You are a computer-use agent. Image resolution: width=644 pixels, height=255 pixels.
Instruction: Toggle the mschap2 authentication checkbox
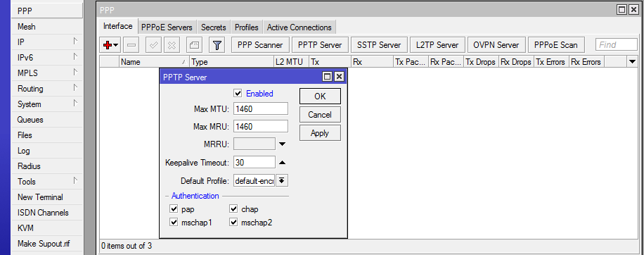(x=233, y=223)
